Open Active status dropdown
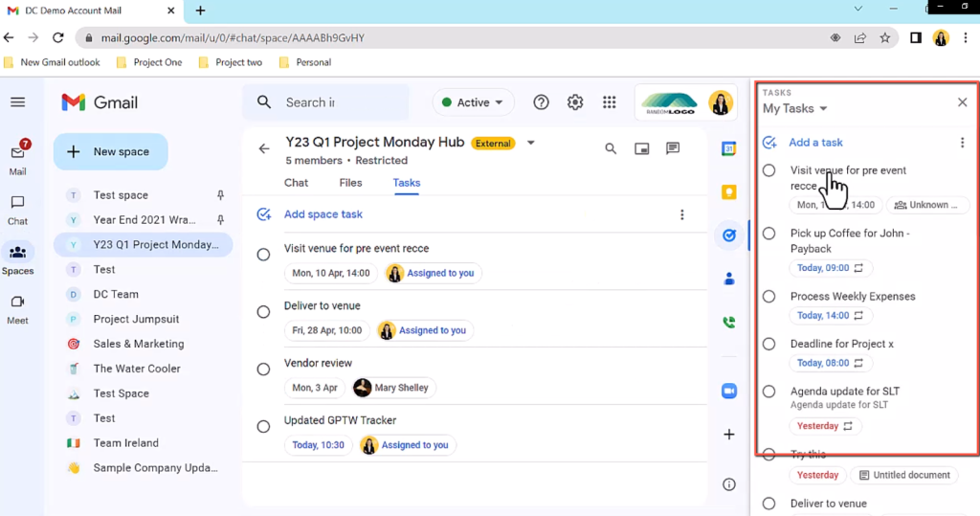This screenshot has height=516, width=980. tap(473, 102)
